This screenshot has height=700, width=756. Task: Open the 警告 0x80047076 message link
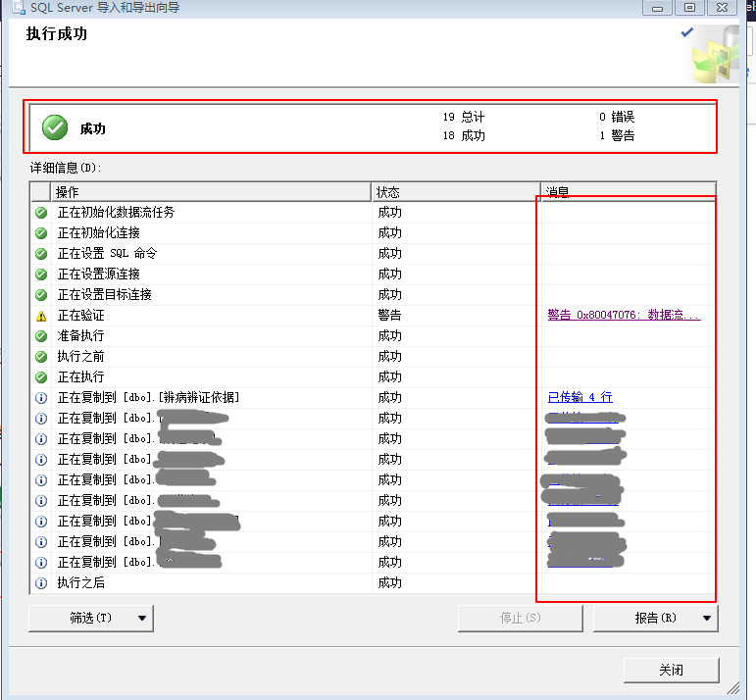click(x=624, y=315)
